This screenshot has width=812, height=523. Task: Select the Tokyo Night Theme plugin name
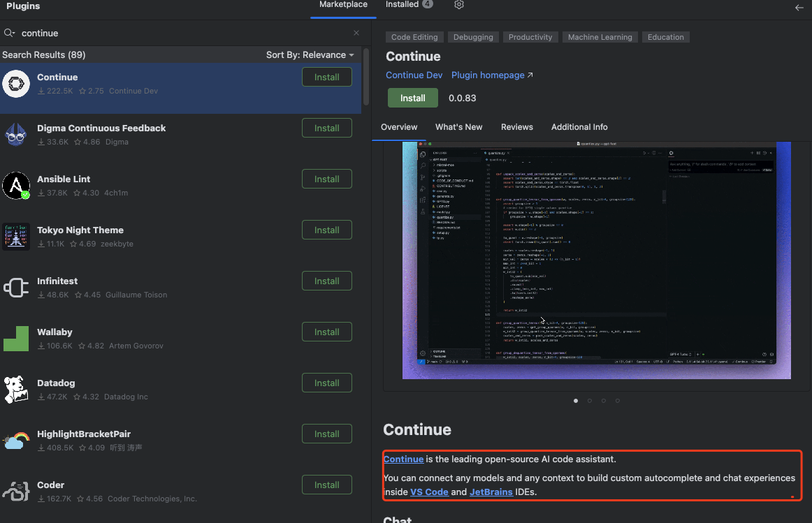pos(80,230)
